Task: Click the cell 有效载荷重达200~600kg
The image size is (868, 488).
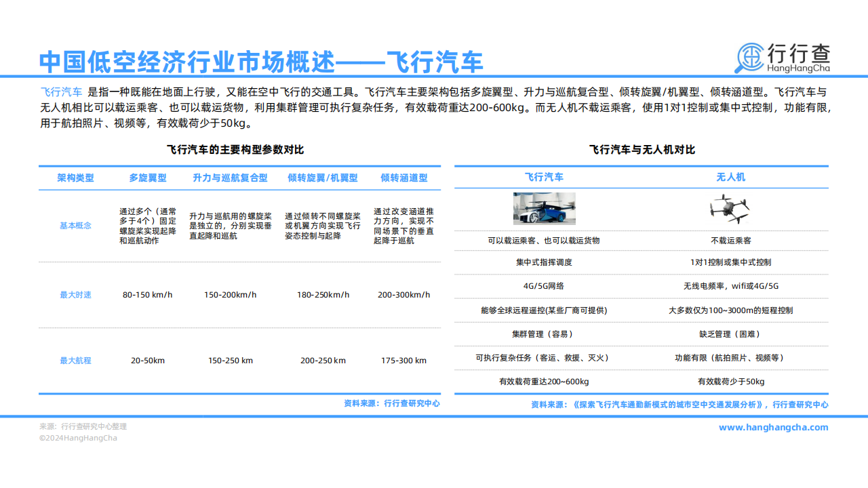Action: click(x=544, y=382)
